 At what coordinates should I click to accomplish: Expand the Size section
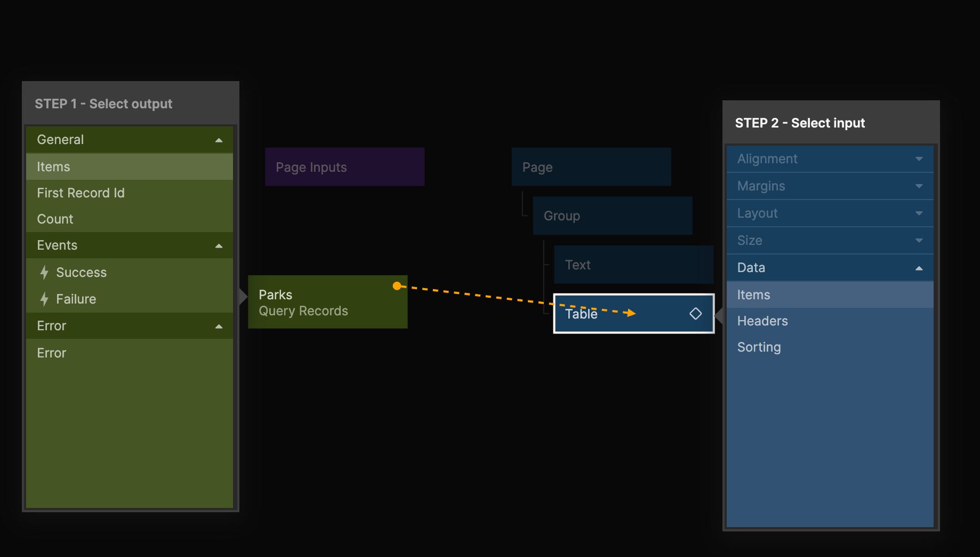tap(919, 241)
